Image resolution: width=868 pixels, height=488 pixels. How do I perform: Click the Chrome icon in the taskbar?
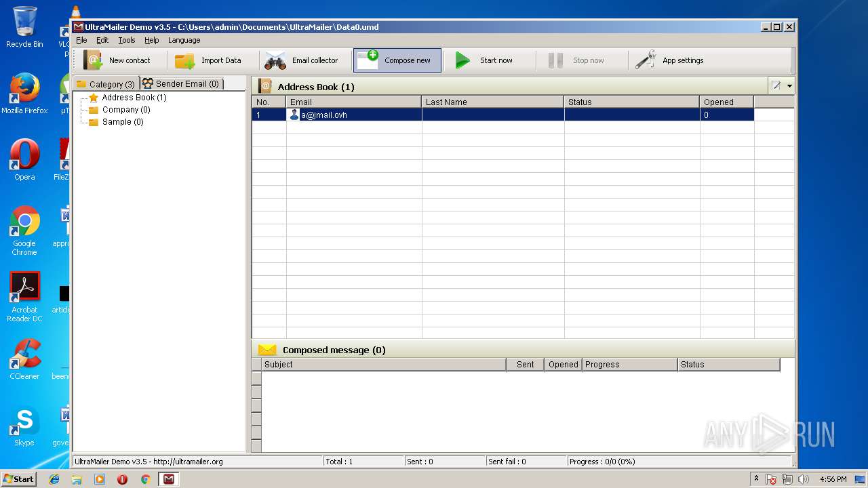145,479
